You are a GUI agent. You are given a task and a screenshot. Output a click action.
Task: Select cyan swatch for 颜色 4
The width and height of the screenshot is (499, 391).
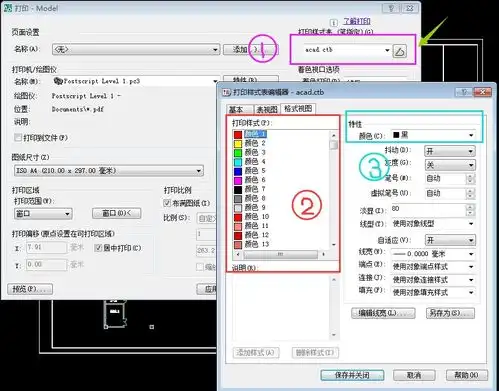(x=238, y=162)
